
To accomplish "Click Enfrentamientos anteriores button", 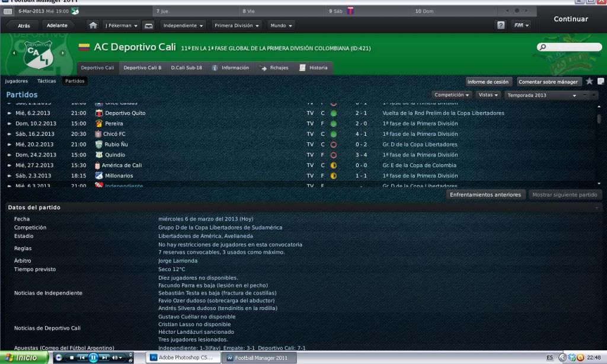I will (485, 195).
